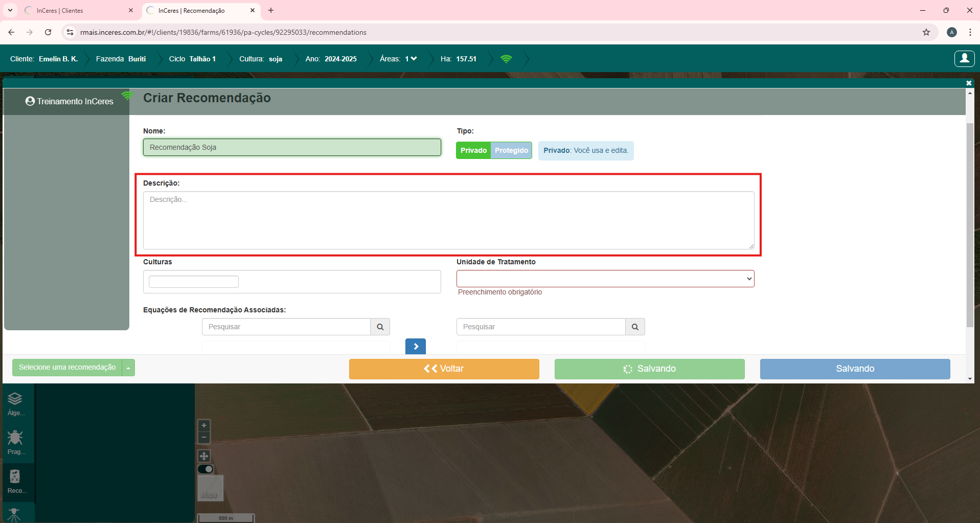The height and width of the screenshot is (523, 980).
Task: Click the site information icon in address bar
Action: point(70,32)
